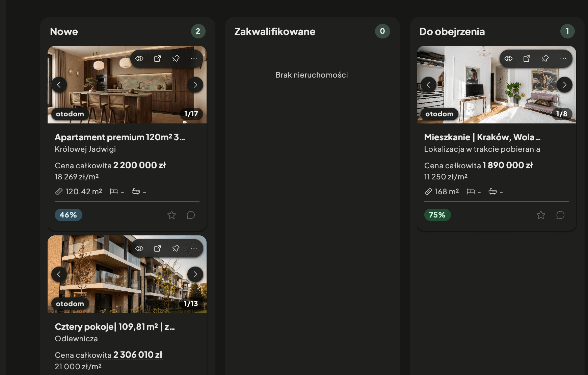Click the 1/8 photo counter
Viewport: 588px width, 375px height.
[x=562, y=114]
